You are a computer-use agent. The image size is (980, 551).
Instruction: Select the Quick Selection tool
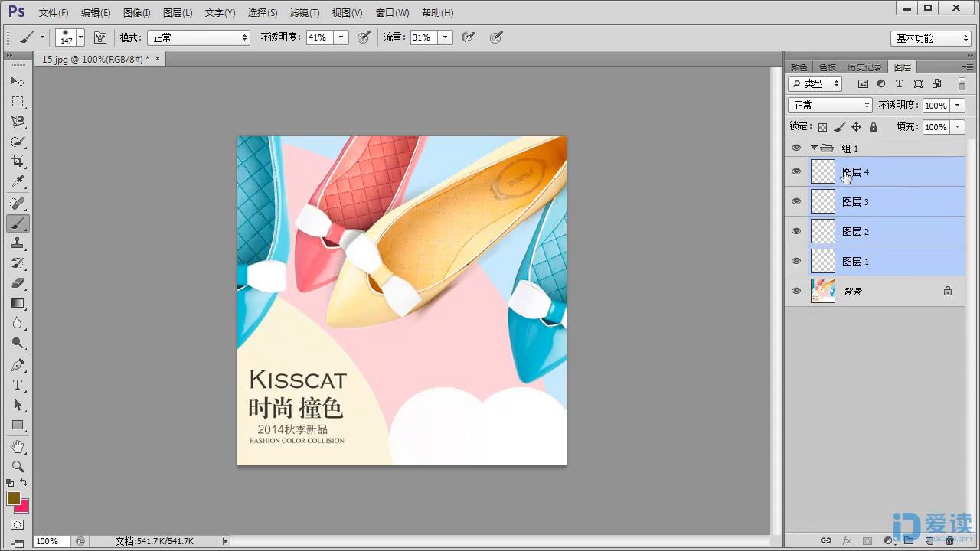[x=18, y=142]
